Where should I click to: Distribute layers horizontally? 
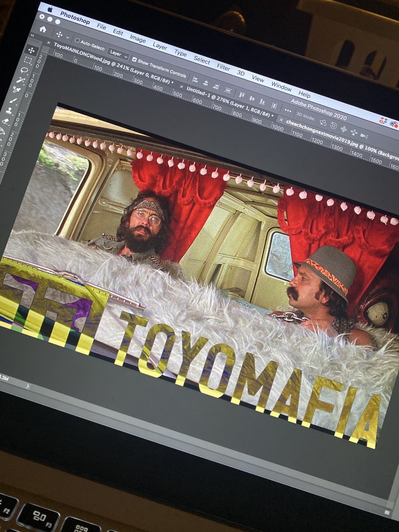(274, 105)
